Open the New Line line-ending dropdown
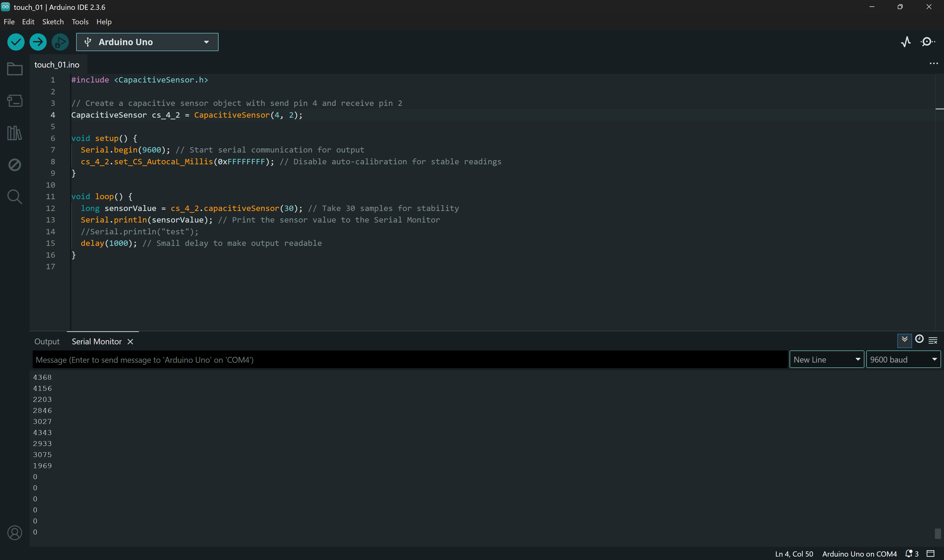Screen dimensions: 944x560 point(826,360)
